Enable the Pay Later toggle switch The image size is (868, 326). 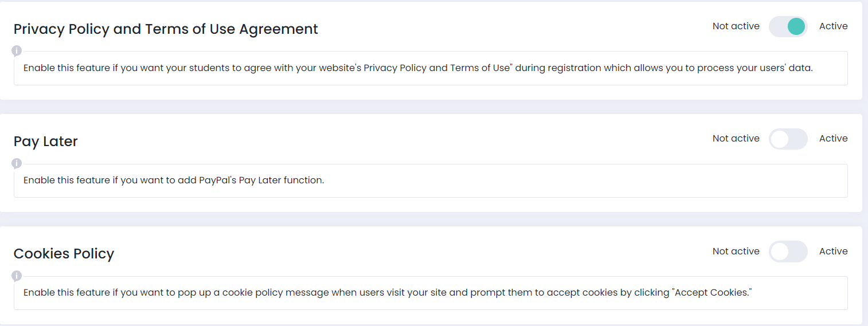tap(788, 139)
